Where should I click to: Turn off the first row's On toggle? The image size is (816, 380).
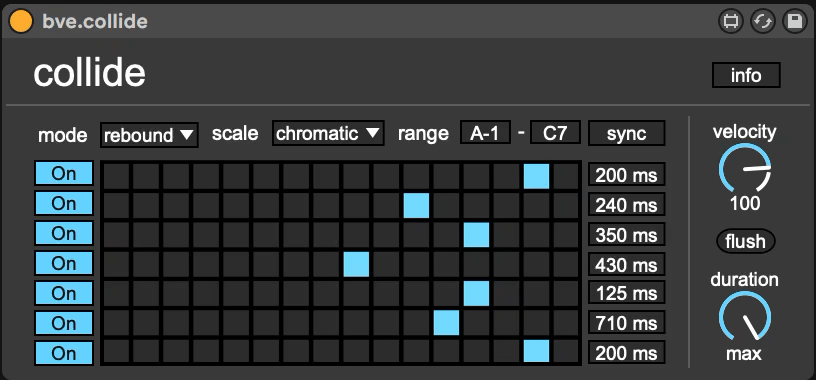coord(64,173)
